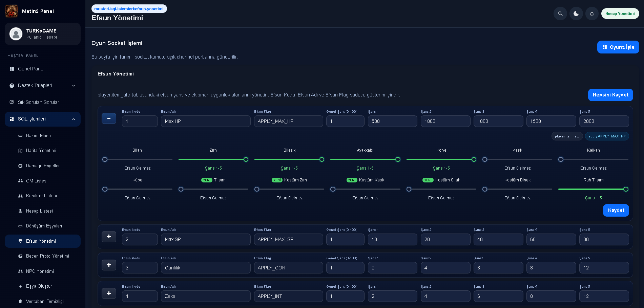Screen dimensions: 644x308
Task: Click the TURKoGAME user avatar
Action: tap(16, 34)
